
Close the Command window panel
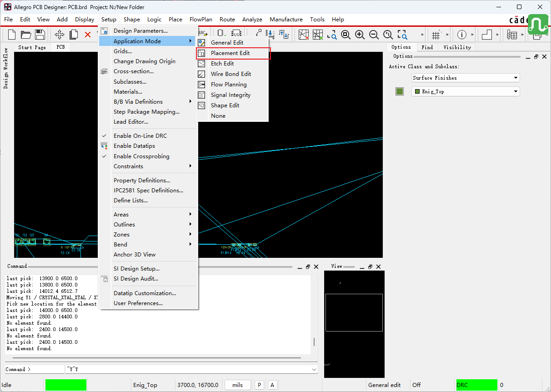pyautogui.click(x=316, y=266)
